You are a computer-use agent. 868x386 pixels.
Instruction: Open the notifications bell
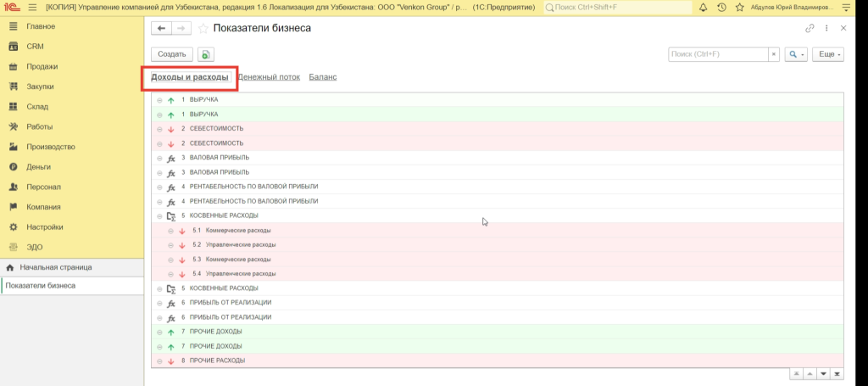pyautogui.click(x=703, y=7)
